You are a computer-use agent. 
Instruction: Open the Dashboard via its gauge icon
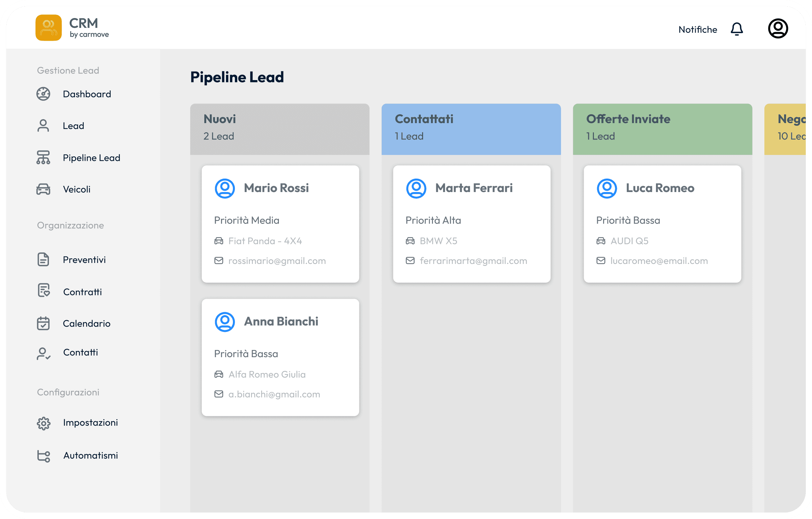point(43,94)
